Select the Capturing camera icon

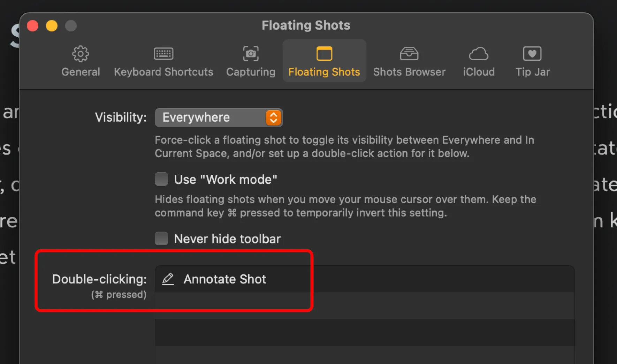pos(250,54)
